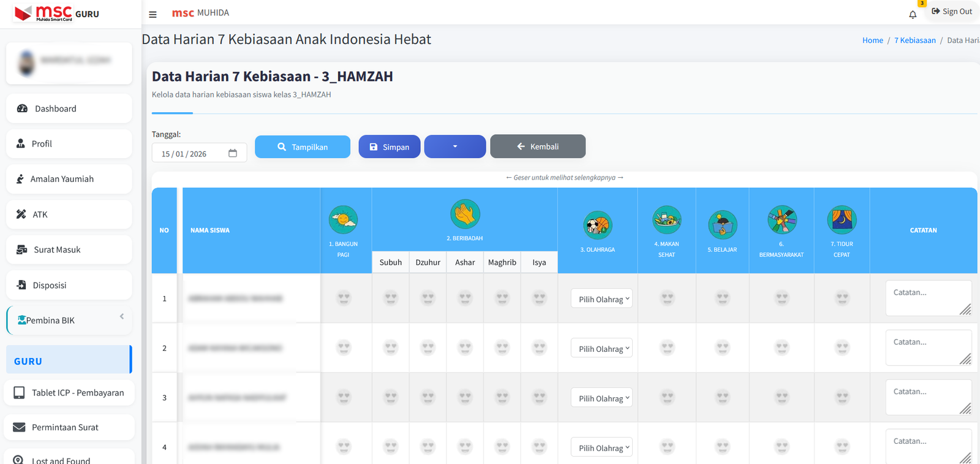Click the Tidur Cepat moon icon
This screenshot has width=980, height=464.
(842, 220)
